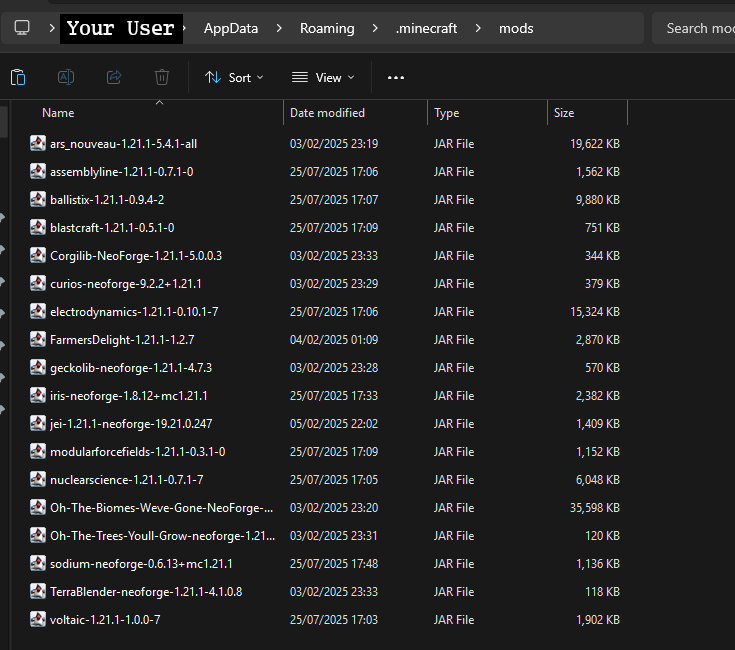Click the date 05/02/2025 22:02

click(334, 424)
